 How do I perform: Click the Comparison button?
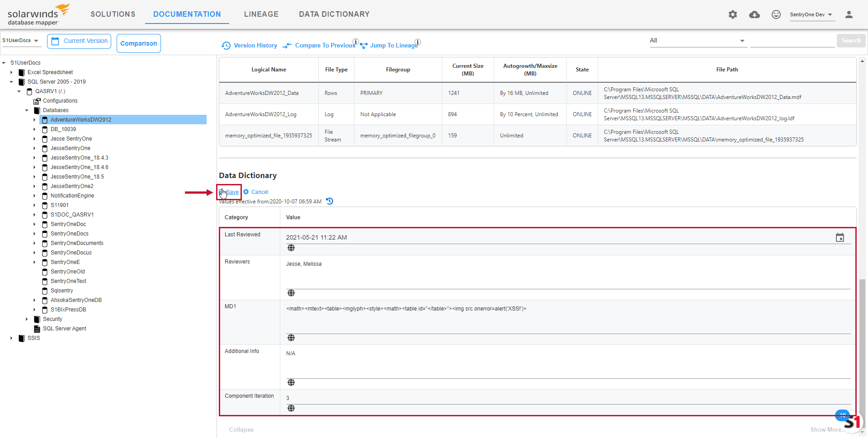(x=139, y=43)
